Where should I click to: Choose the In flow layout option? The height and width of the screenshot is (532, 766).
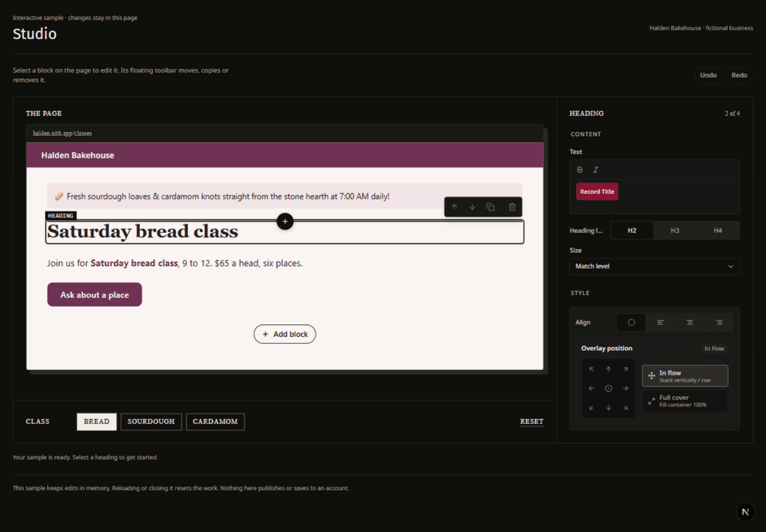pos(685,376)
